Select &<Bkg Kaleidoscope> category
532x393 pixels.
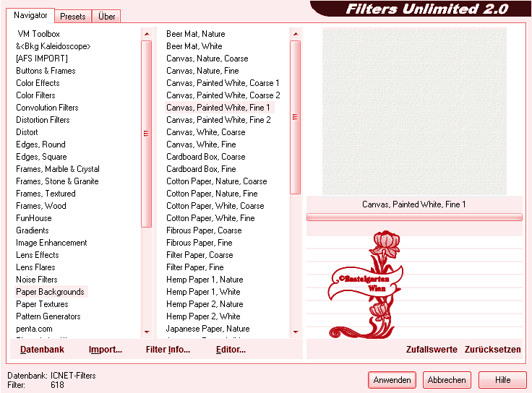point(53,46)
